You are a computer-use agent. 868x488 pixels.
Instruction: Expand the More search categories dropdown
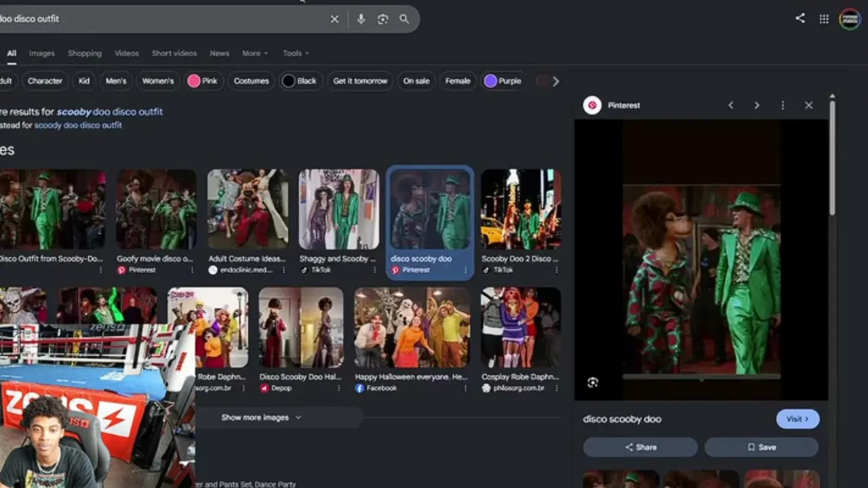pos(255,54)
